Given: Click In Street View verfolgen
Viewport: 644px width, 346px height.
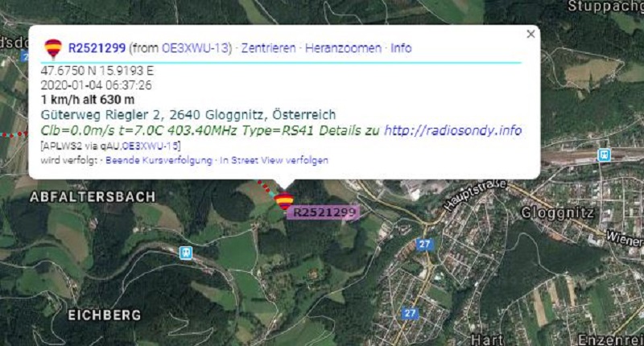Looking at the screenshot, I should (x=274, y=160).
